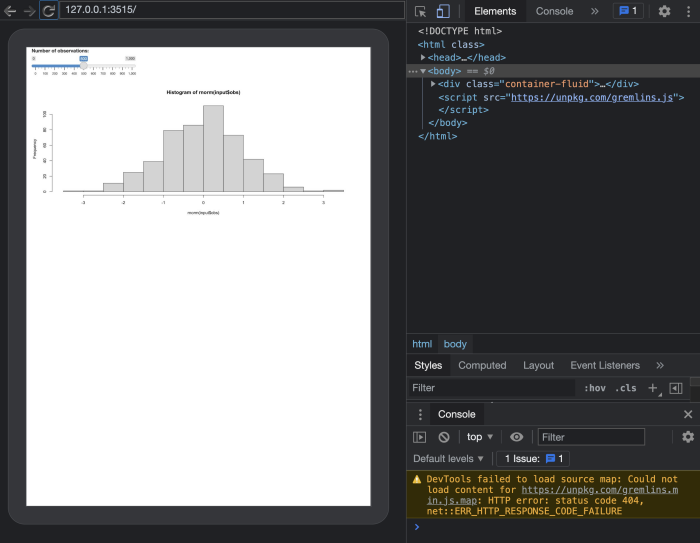700x543 pixels.
Task: Click the Number of observations slider handle
Action: (84, 66)
